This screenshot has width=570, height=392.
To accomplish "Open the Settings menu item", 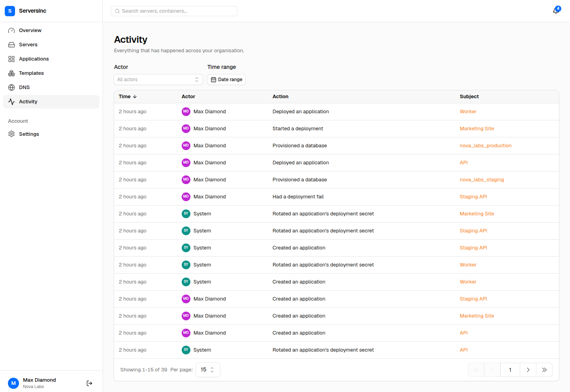I will pos(51,134).
